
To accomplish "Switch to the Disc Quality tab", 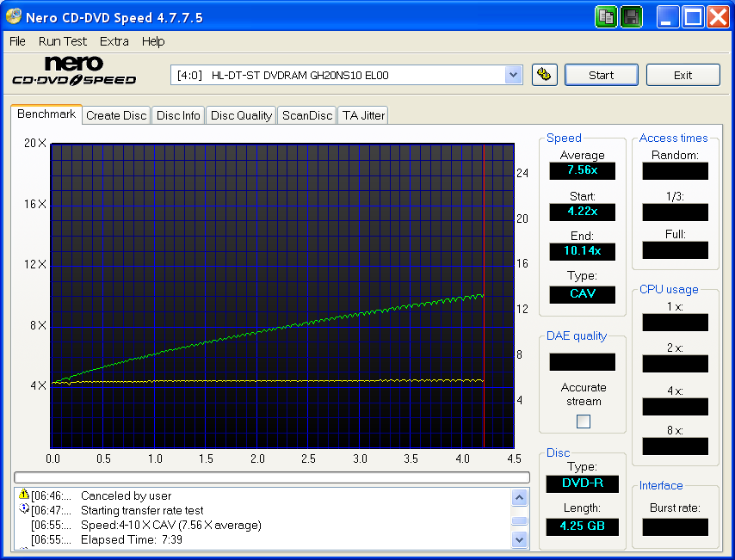I will [x=241, y=114].
